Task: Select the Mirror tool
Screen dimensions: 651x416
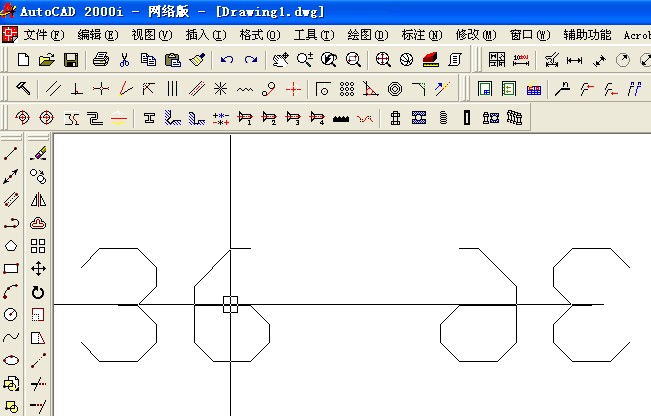Action: [38, 200]
